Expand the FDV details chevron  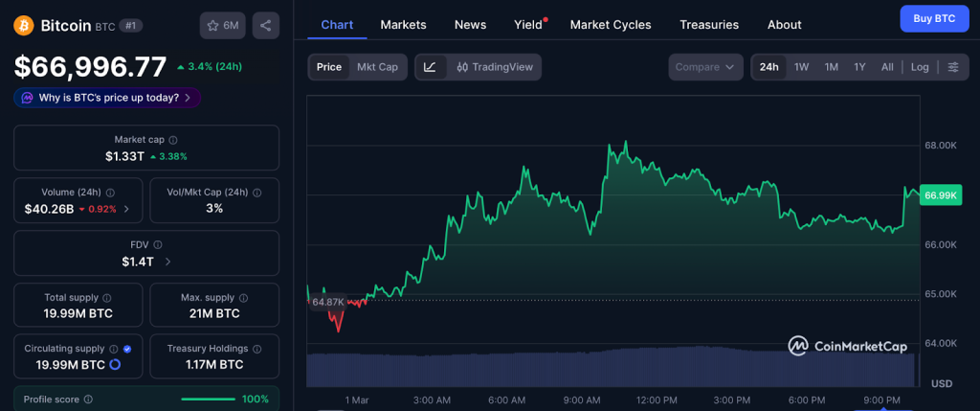click(168, 262)
